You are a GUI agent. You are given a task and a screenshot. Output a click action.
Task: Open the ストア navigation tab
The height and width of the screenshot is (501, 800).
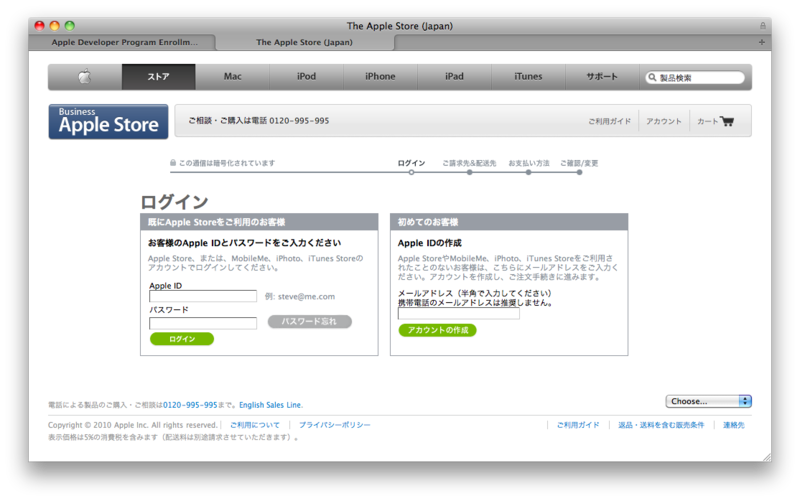[159, 77]
